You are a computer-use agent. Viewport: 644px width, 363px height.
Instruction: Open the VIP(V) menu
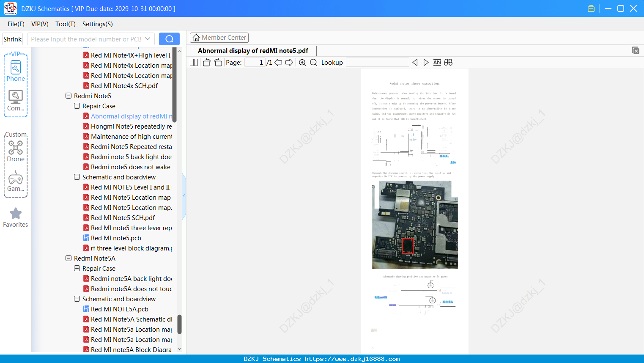pos(40,24)
